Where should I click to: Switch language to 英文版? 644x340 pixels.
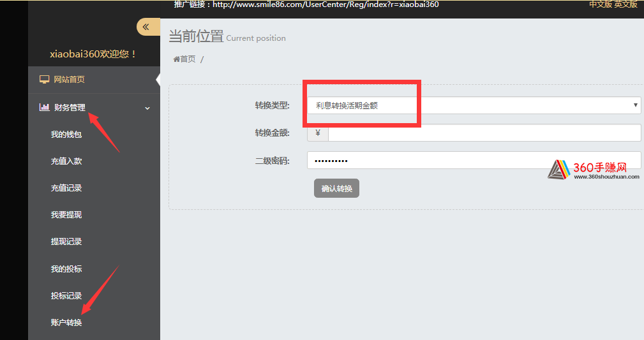pyautogui.click(x=625, y=4)
